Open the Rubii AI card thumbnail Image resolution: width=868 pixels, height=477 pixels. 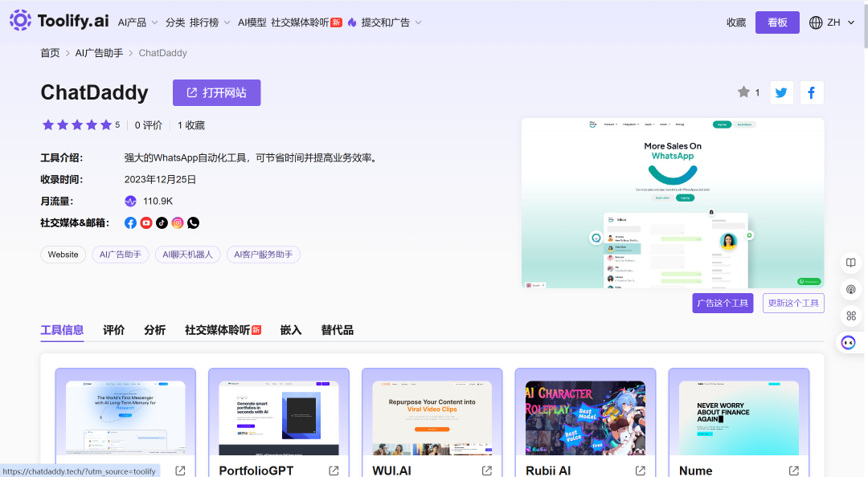coord(585,418)
